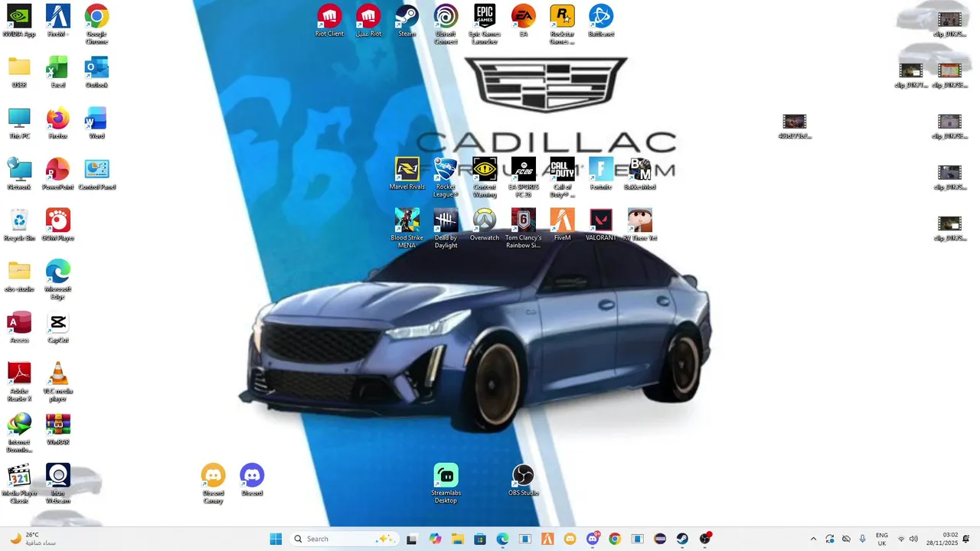Open the Windows Start menu
The height and width of the screenshot is (551, 980).
point(276,539)
